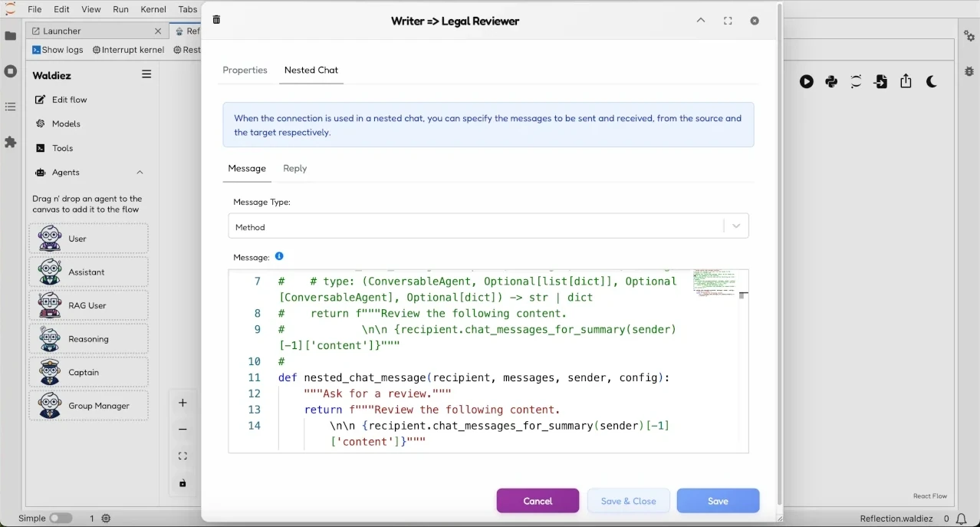Switch to the Reply tab
This screenshot has width=980, height=527.
(x=294, y=168)
